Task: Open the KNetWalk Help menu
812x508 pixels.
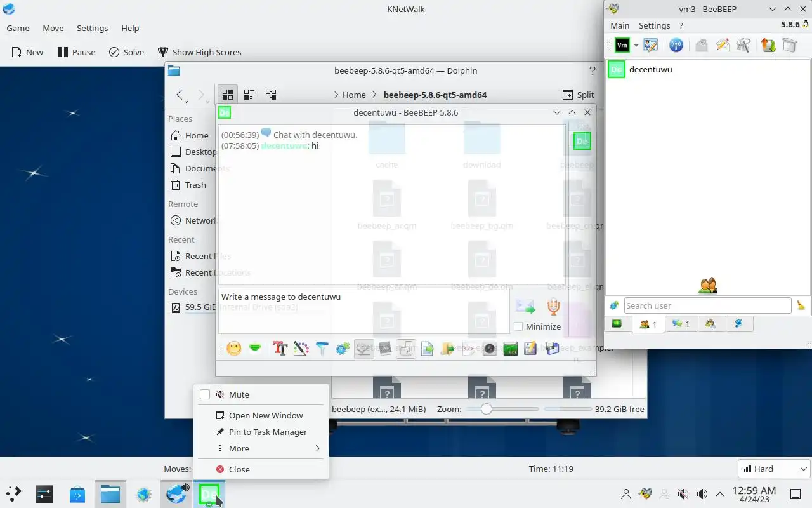Action: [x=130, y=28]
